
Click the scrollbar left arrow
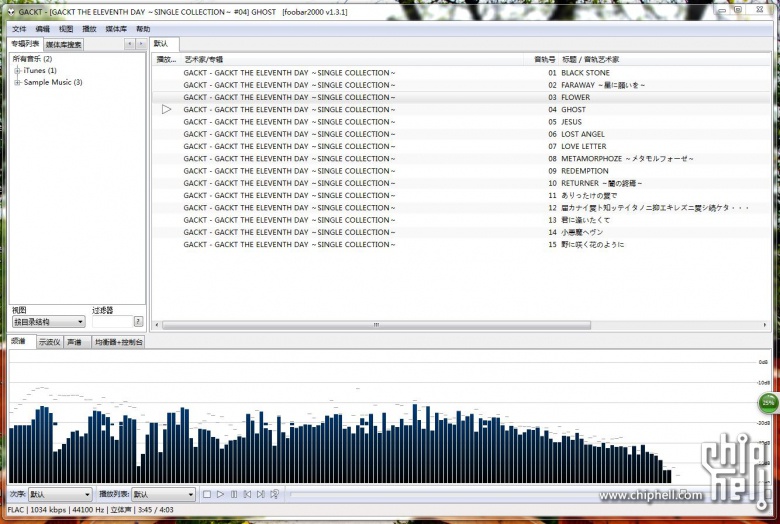157,325
